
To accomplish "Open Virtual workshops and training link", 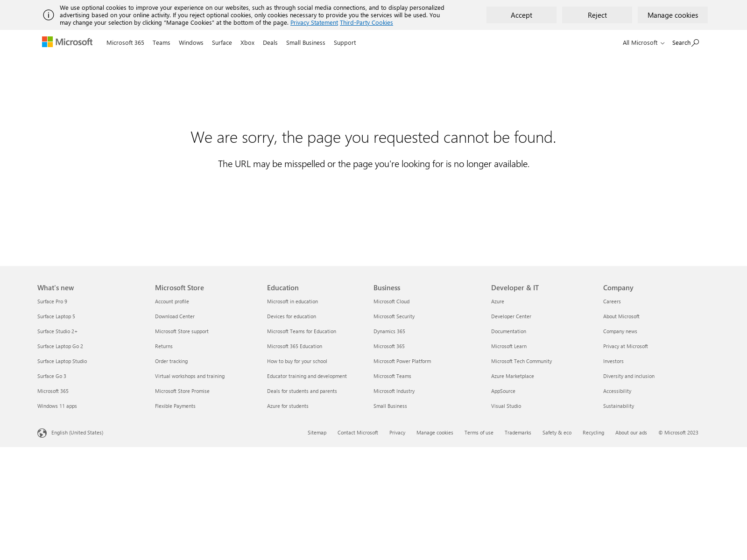I will [x=190, y=376].
